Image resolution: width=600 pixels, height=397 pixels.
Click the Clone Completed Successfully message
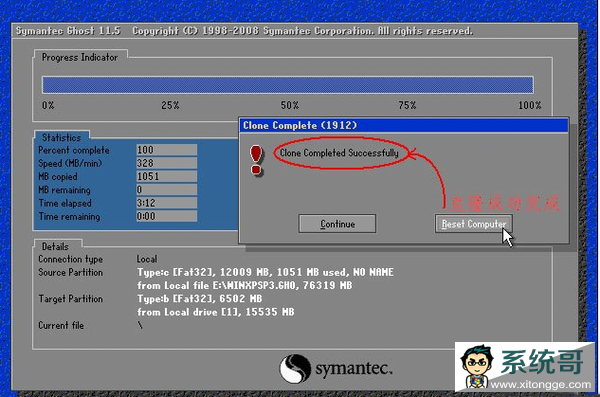[339, 153]
